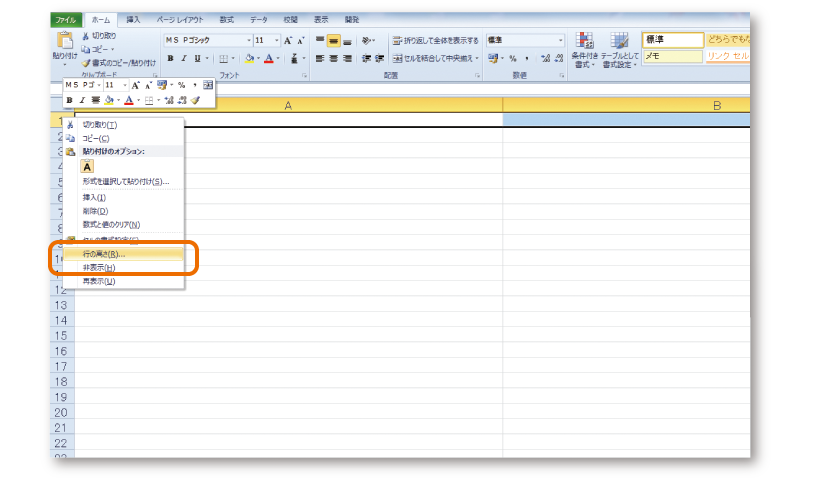This screenshot has height=494, width=817.
Task: Click mini toolbar Increase Font Size icon
Action: (x=135, y=85)
